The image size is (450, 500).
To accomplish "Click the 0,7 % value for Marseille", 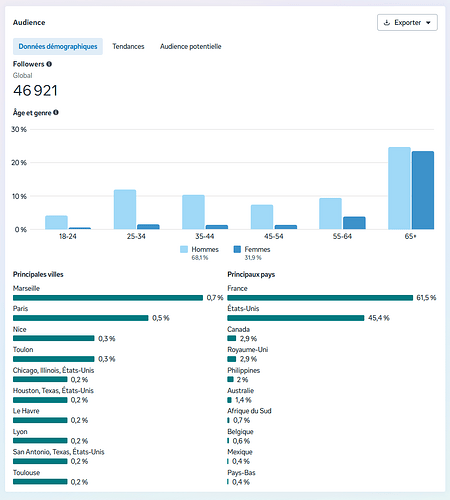I will pyautogui.click(x=215, y=298).
